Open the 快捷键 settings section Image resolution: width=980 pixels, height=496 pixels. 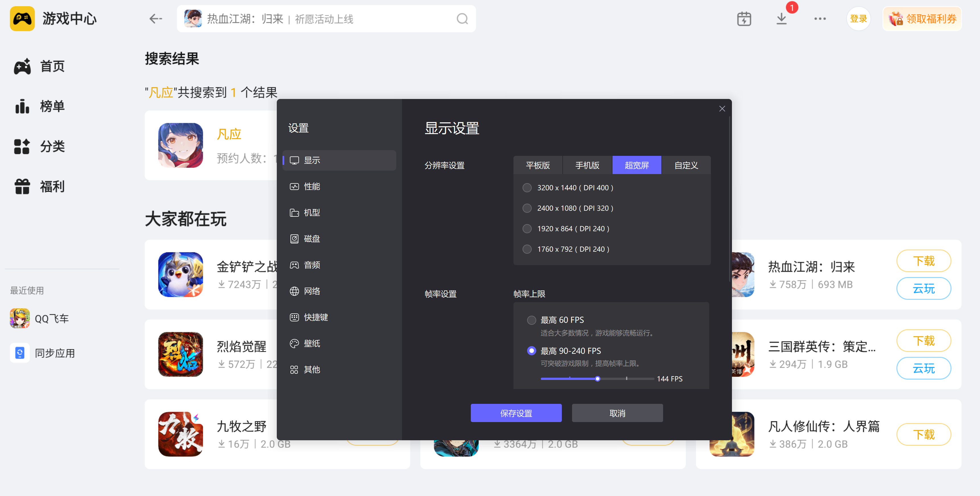[315, 317]
